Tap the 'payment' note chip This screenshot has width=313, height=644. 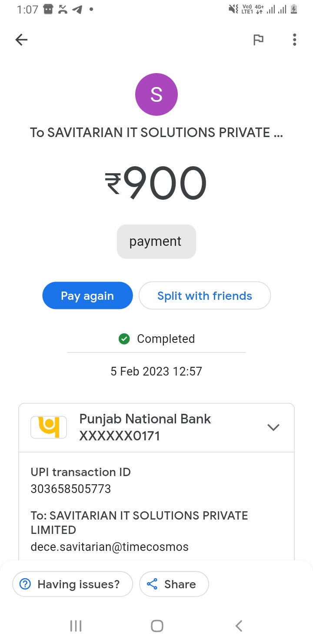coord(156,241)
